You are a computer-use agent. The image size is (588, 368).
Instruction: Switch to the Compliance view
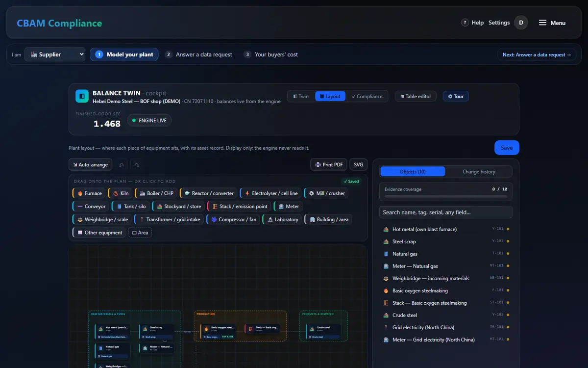coord(367,96)
